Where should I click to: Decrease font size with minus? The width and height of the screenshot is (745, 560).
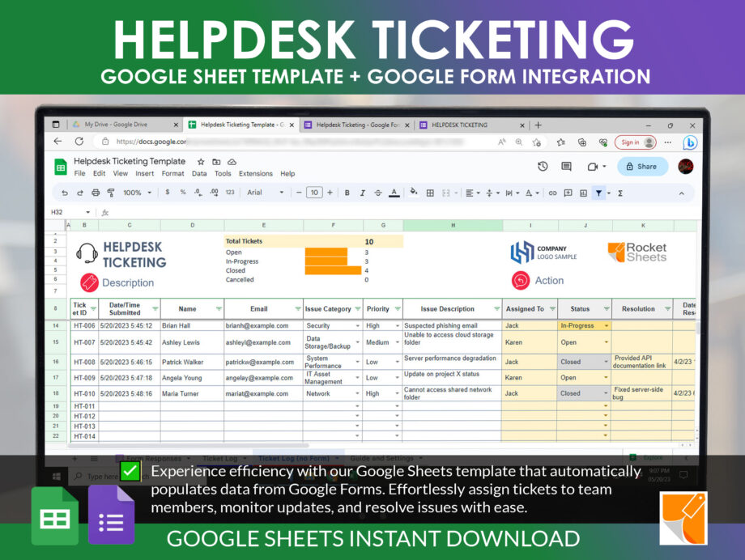[x=299, y=193]
